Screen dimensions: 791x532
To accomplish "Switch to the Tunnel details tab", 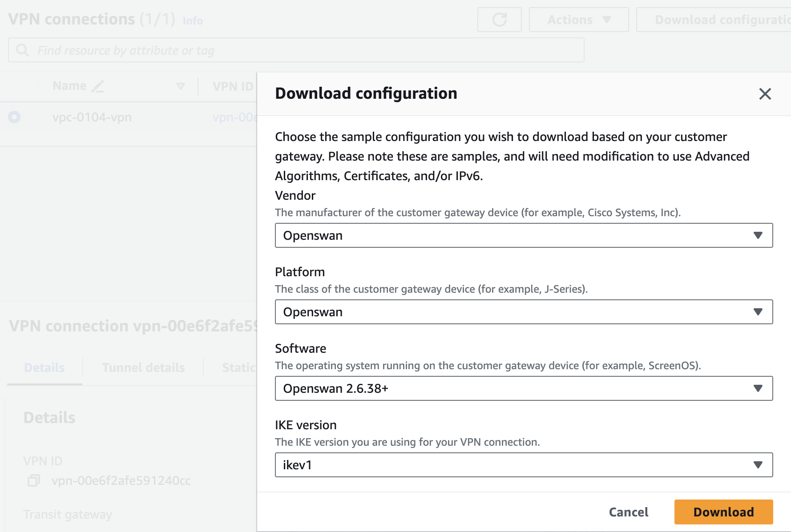I will pyautogui.click(x=143, y=367).
